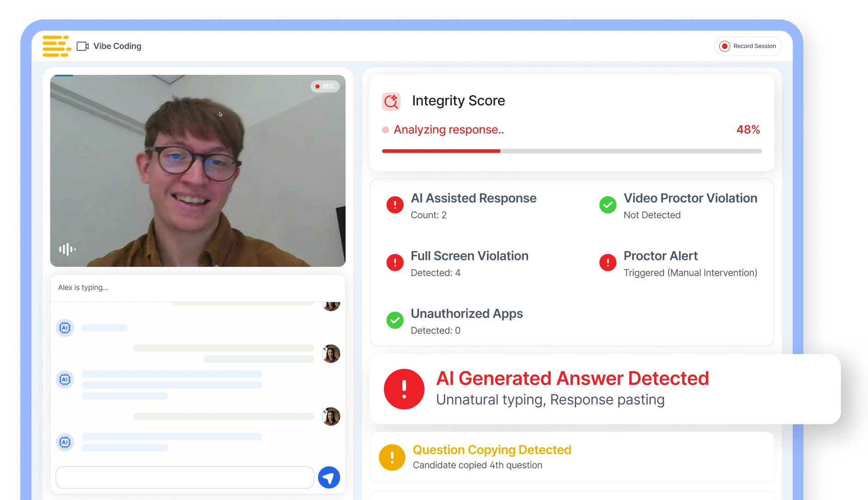Click the large red alert icon for AI Generated Answer
Image resolution: width=868 pixels, height=500 pixels.
point(404,389)
